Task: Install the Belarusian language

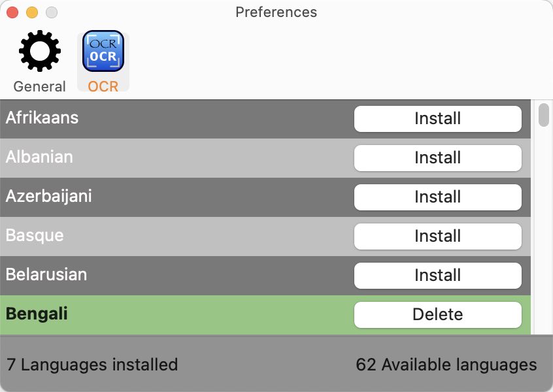Action: point(438,275)
